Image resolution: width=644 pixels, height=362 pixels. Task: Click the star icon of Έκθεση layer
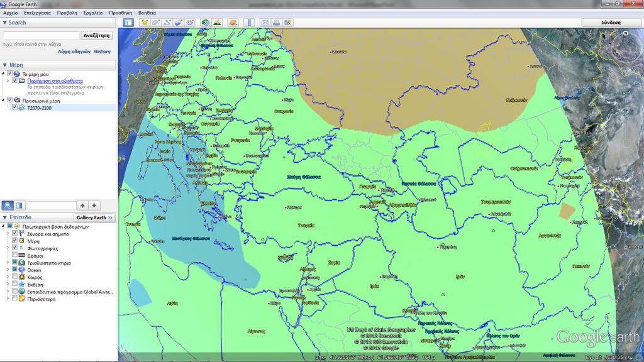coord(22,285)
